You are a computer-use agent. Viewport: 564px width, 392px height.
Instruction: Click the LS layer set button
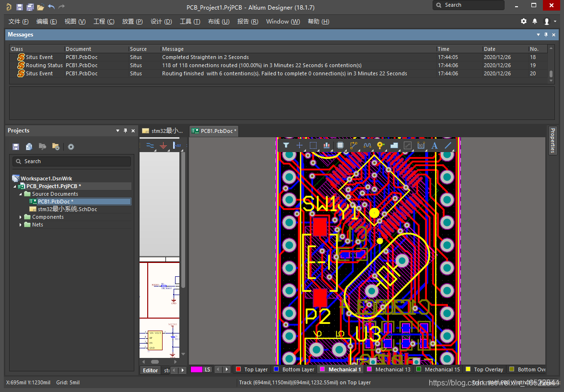pos(208,369)
